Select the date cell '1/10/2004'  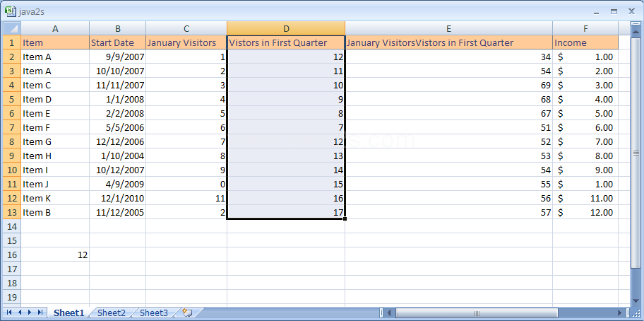[117, 156]
